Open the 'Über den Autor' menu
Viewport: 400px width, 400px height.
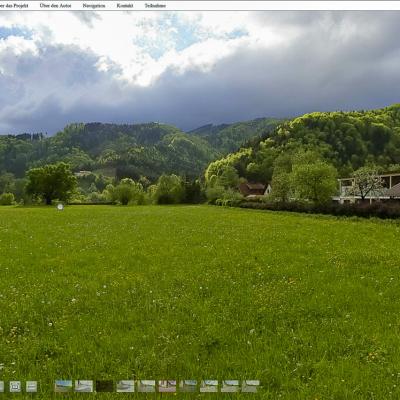click(55, 6)
